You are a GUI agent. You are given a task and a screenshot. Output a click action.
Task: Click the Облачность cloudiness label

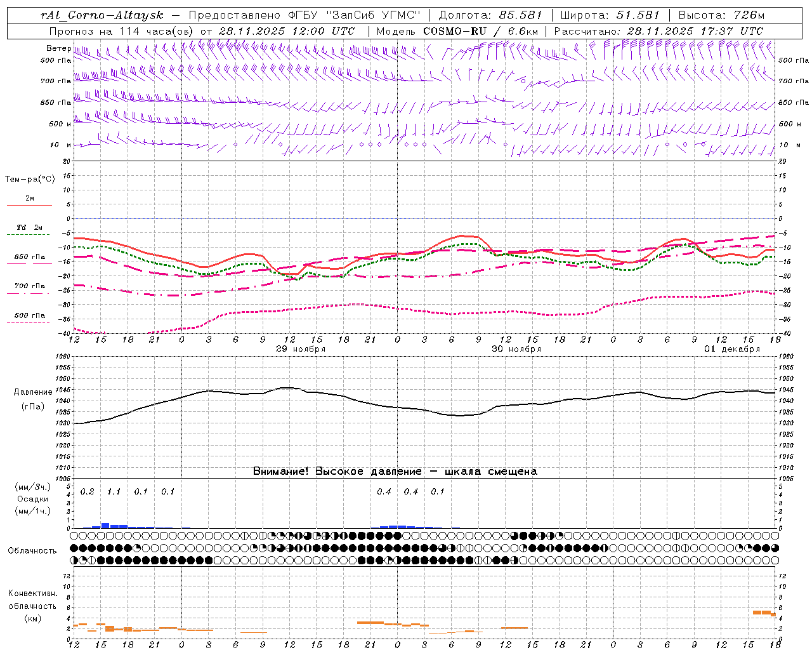(x=32, y=551)
